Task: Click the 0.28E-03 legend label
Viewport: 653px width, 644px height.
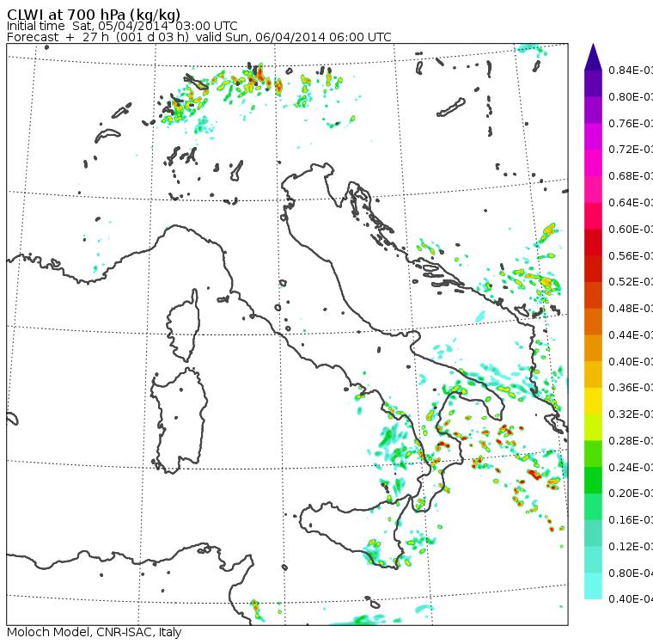Action: pyautogui.click(x=631, y=440)
